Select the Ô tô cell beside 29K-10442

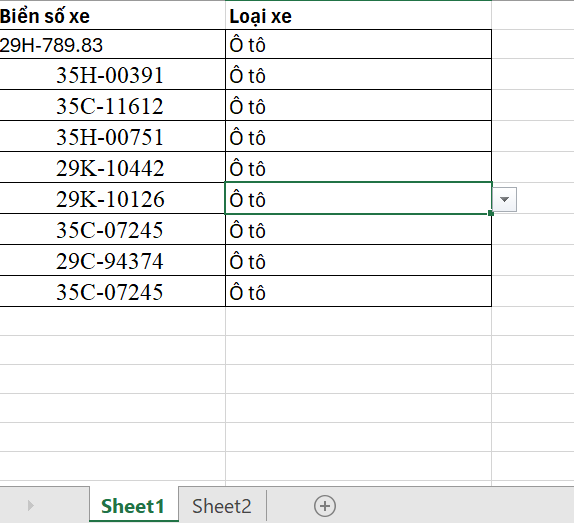[358, 167]
